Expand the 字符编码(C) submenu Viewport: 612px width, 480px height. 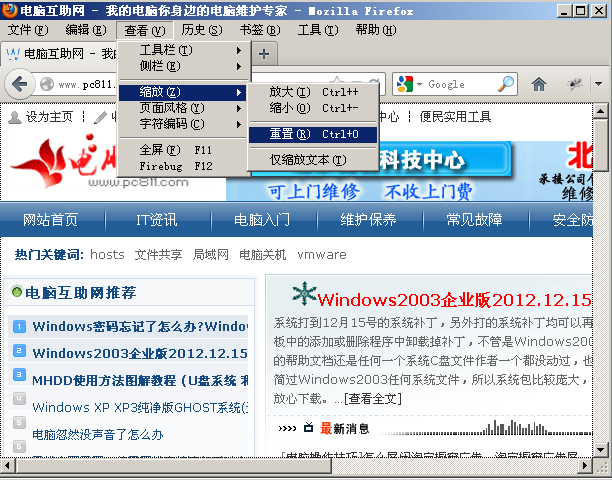(x=183, y=124)
